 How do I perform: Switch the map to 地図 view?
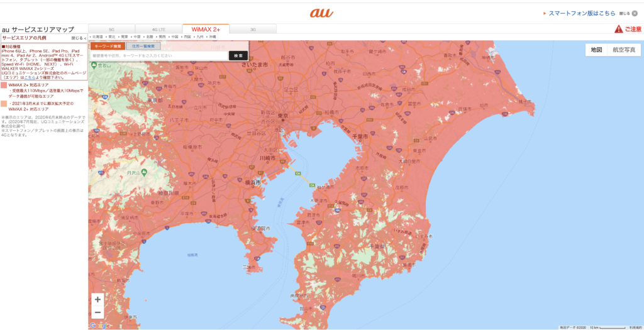pyautogui.click(x=596, y=50)
